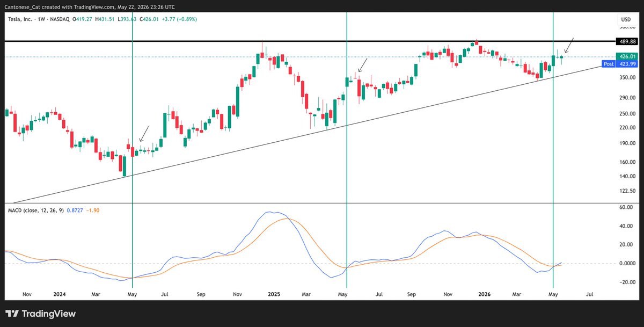Click the 220.00 price axis label

point(628,127)
